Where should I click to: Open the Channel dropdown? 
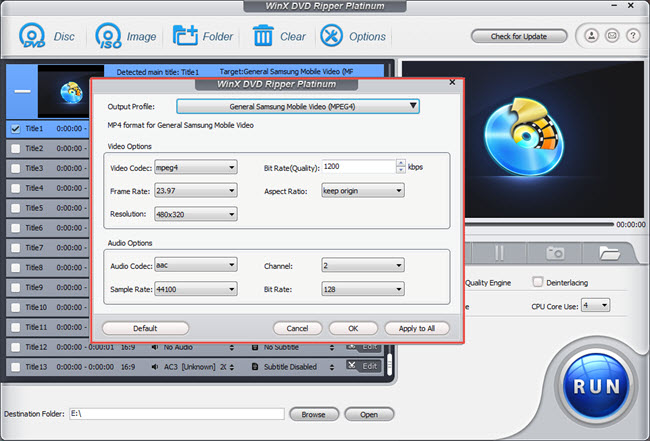pyautogui.click(x=363, y=265)
